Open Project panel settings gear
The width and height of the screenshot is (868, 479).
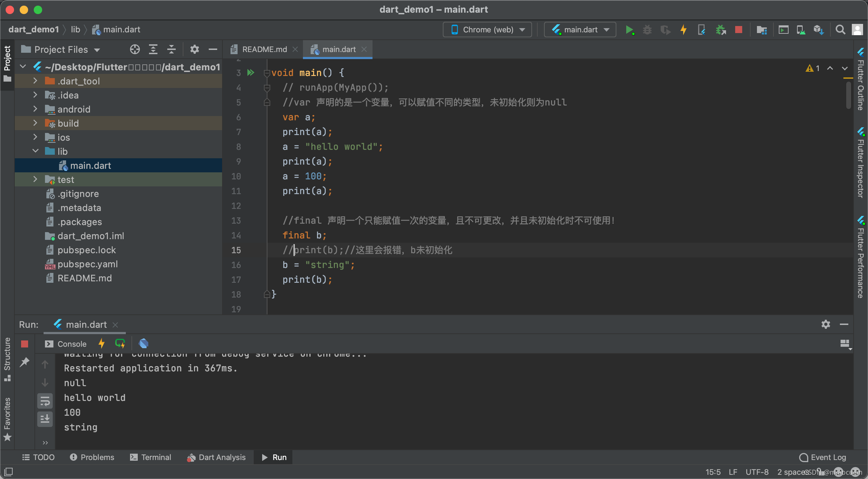point(194,50)
